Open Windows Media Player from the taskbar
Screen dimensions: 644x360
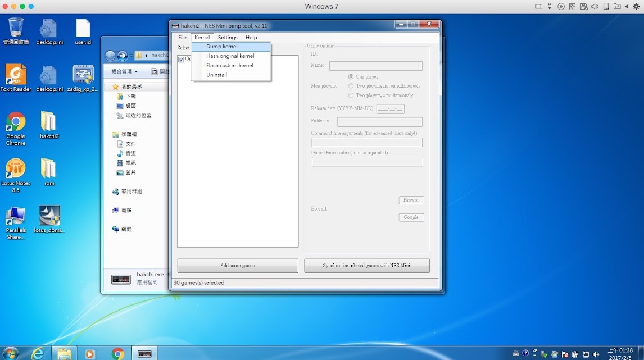(x=89, y=353)
